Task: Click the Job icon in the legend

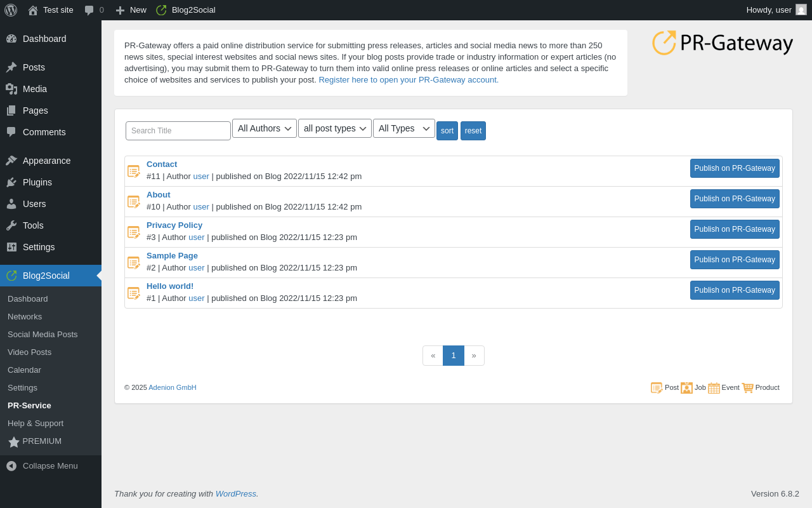Action: (x=686, y=388)
